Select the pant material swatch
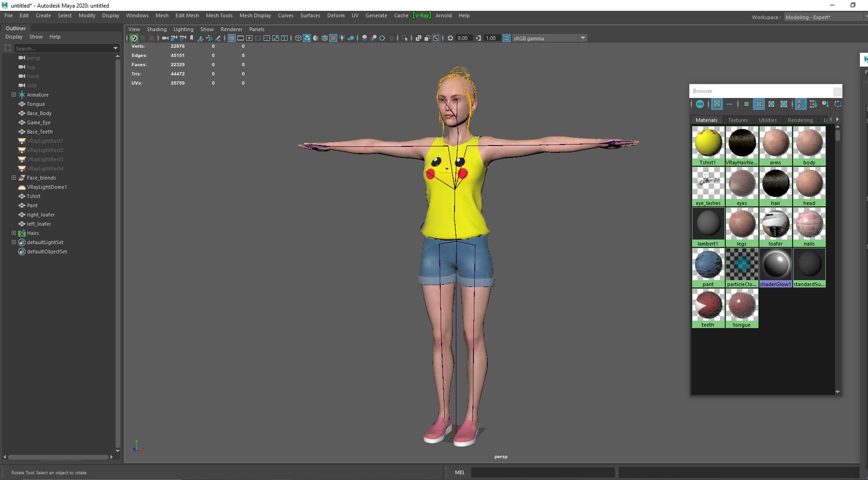Viewport: 868px width, 480px height. [708, 268]
